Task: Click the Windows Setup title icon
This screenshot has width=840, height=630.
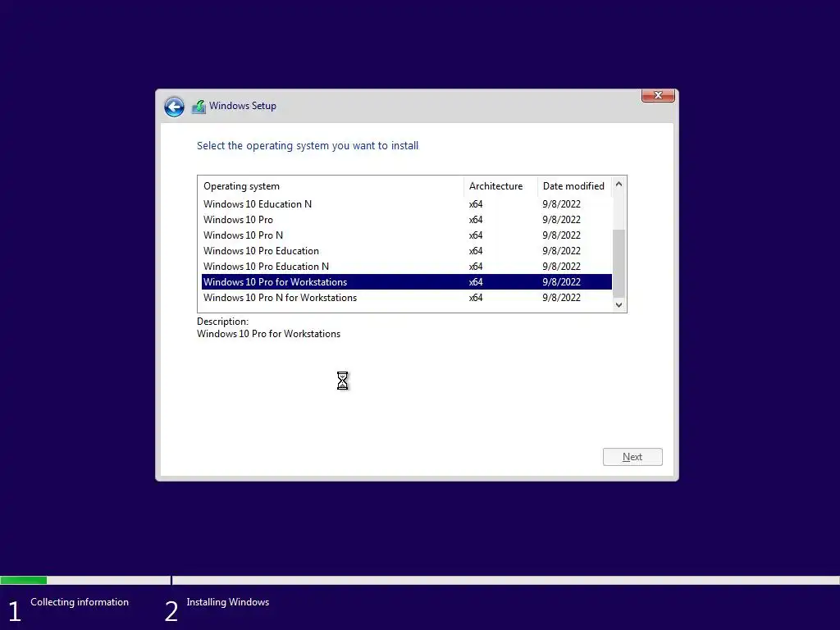Action: (199, 107)
